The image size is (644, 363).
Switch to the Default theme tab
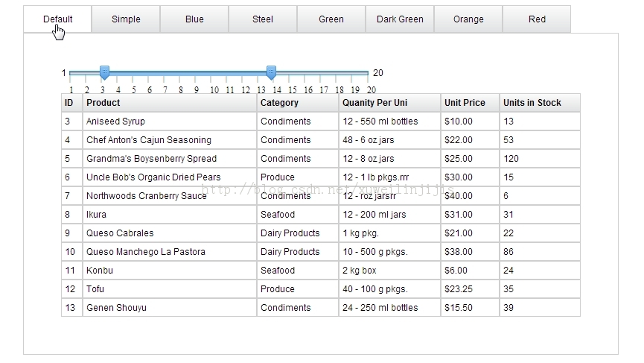(x=57, y=19)
